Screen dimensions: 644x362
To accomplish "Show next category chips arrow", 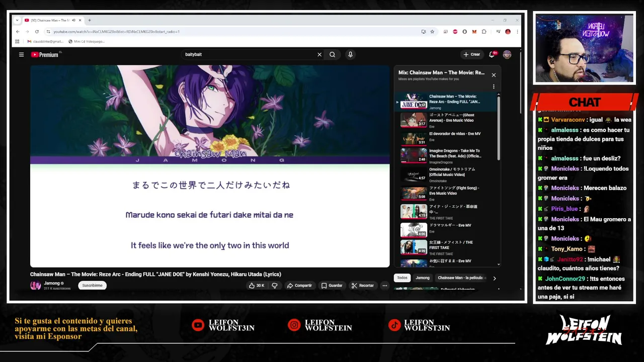I will 494,278.
